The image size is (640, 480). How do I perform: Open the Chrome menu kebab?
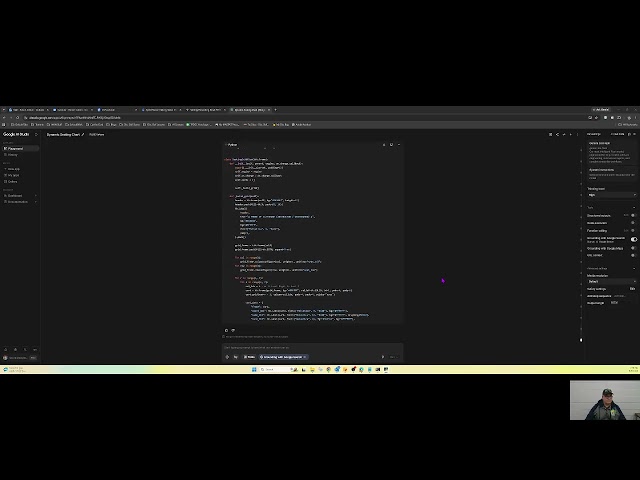(x=636, y=118)
